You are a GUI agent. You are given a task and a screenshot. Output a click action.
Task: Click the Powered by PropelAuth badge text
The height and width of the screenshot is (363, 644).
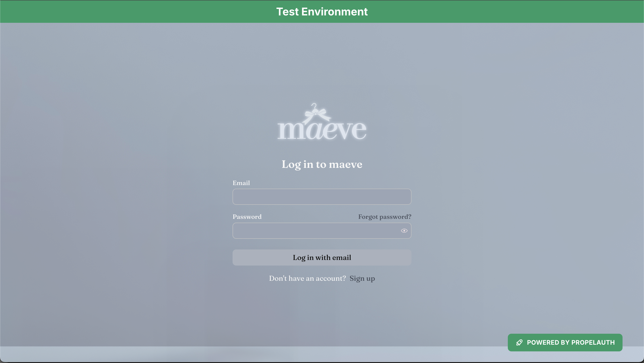coord(570,342)
